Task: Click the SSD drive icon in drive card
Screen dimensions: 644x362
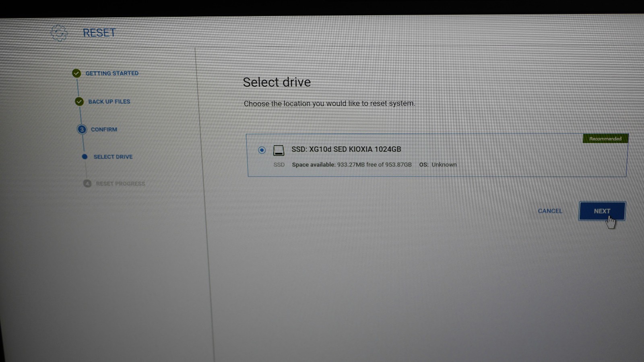Action: point(279,150)
